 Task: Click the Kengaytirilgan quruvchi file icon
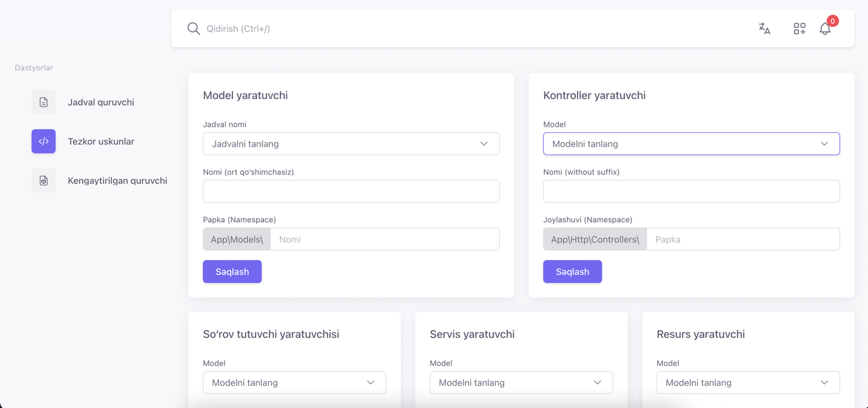(43, 180)
